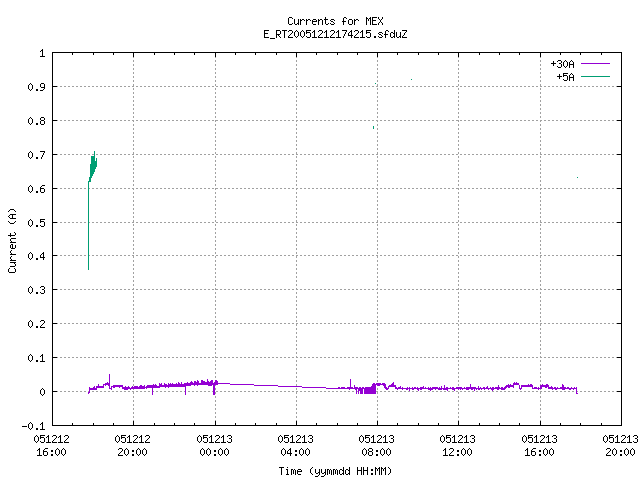Click the y-axis tick label "0.7"
This screenshot has height=480, width=640.
(36, 155)
